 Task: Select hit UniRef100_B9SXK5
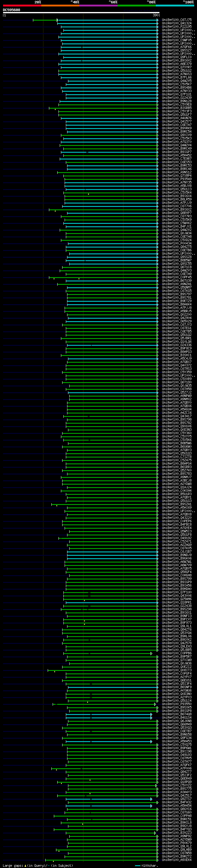coord(177,707)
